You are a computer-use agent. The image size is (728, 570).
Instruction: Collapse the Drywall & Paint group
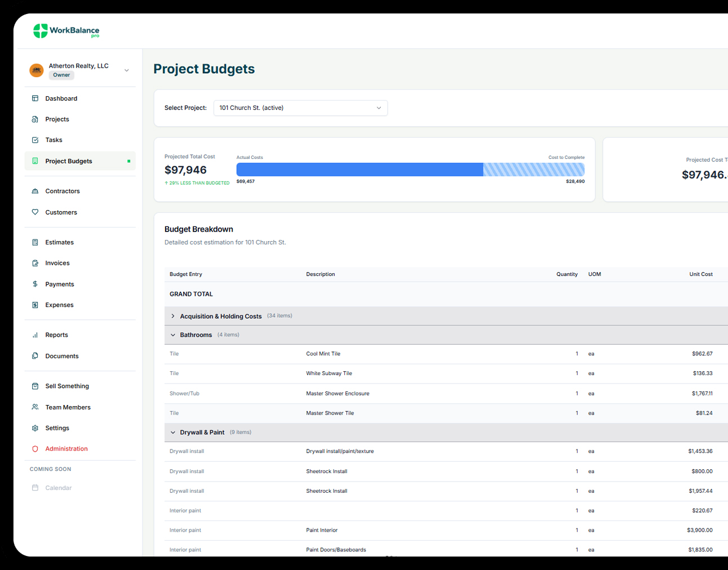pos(173,433)
